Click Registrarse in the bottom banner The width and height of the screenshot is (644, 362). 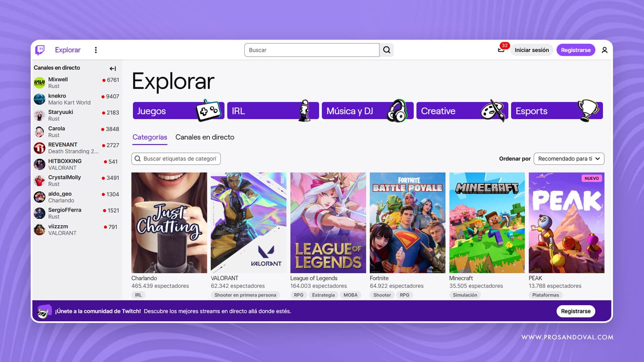(576, 311)
